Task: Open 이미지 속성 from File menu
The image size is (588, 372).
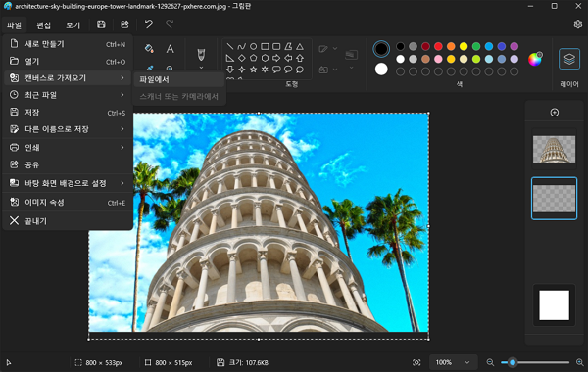Action: click(68, 203)
